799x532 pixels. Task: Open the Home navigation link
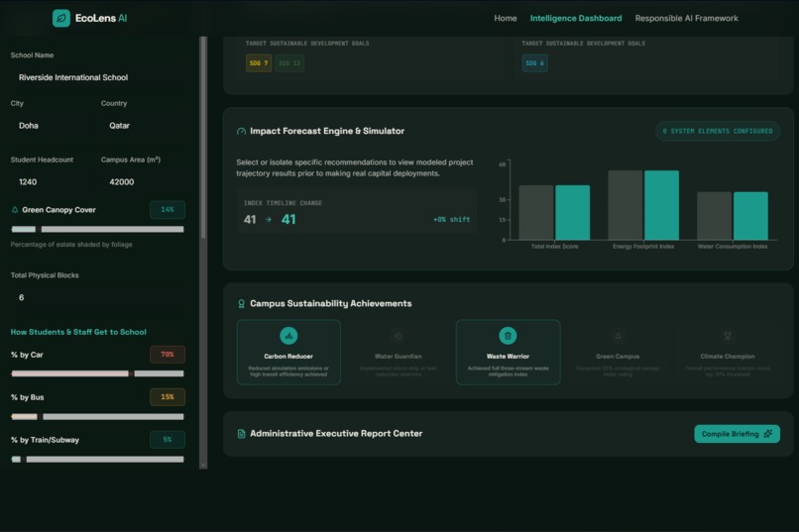505,18
